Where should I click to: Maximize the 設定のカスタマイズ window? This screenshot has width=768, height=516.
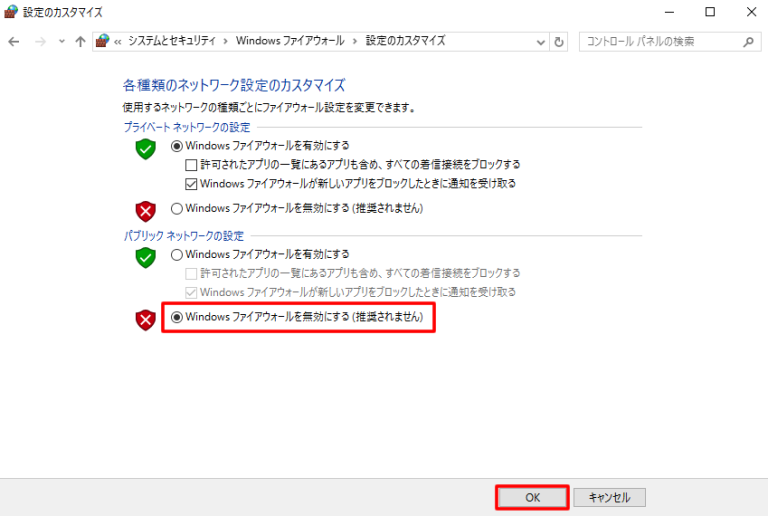(710, 12)
